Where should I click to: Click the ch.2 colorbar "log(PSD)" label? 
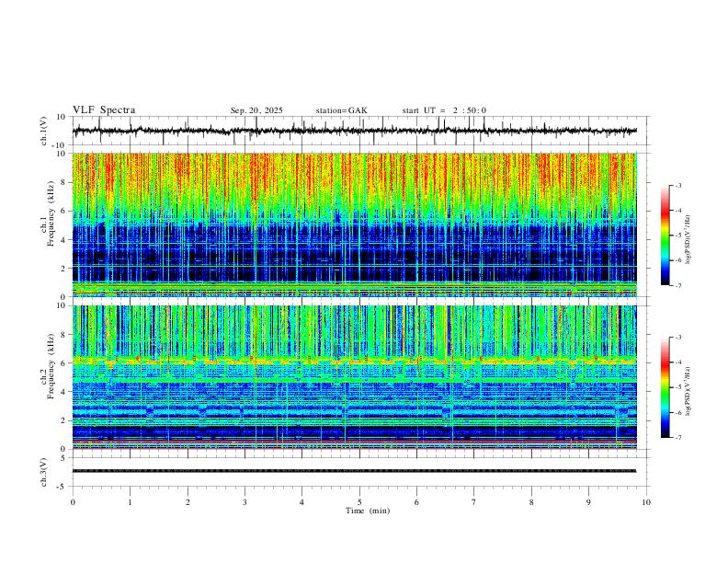coord(688,392)
